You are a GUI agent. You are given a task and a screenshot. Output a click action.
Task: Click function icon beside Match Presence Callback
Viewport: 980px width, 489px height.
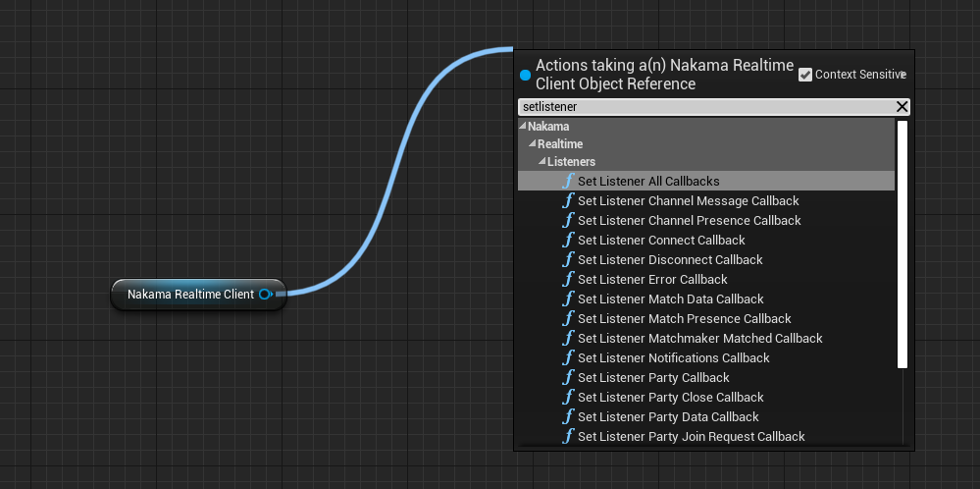[568, 318]
